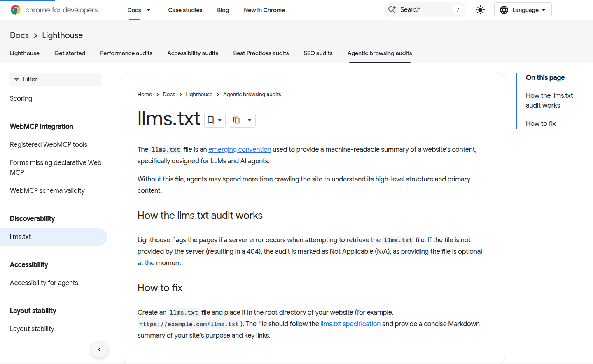The height and width of the screenshot is (364, 593).
Task: Click the Chrome for Developers logo
Action: [54, 10]
